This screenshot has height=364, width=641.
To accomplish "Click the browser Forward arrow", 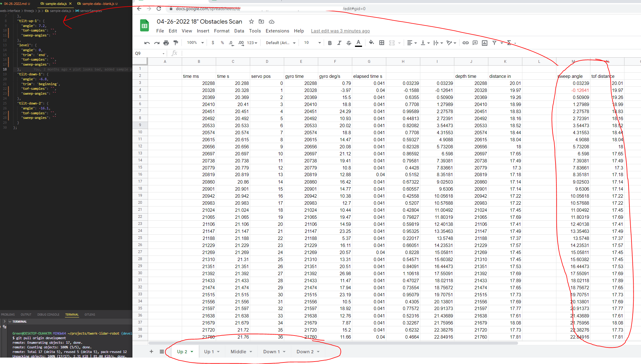I will tap(149, 9).
